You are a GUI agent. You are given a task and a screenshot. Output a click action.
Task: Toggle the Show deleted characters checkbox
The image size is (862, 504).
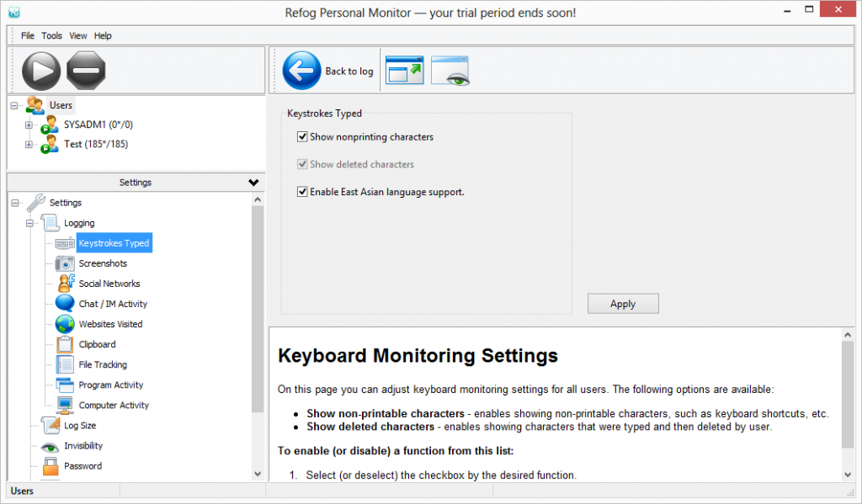[302, 164]
